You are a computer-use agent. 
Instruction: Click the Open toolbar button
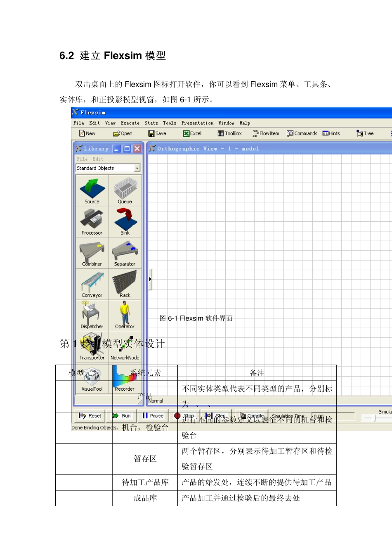coord(123,133)
